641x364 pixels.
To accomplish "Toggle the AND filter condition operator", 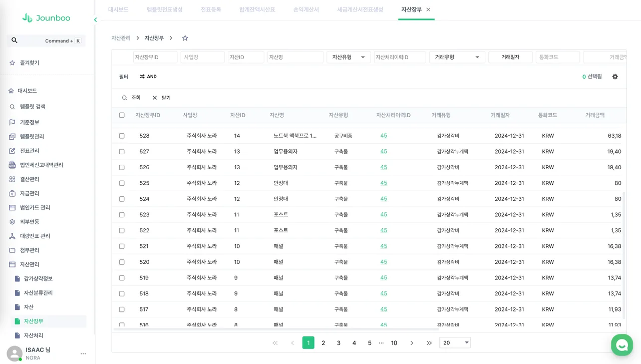I will [x=148, y=77].
